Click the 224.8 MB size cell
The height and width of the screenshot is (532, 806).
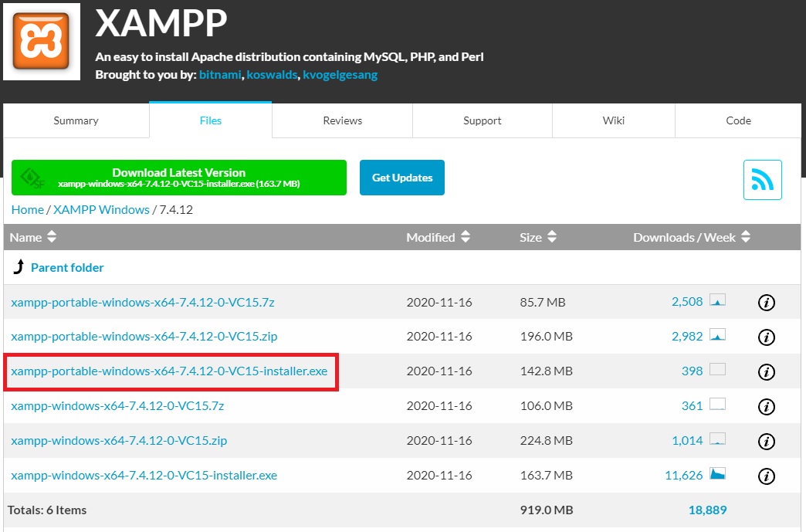547,441
